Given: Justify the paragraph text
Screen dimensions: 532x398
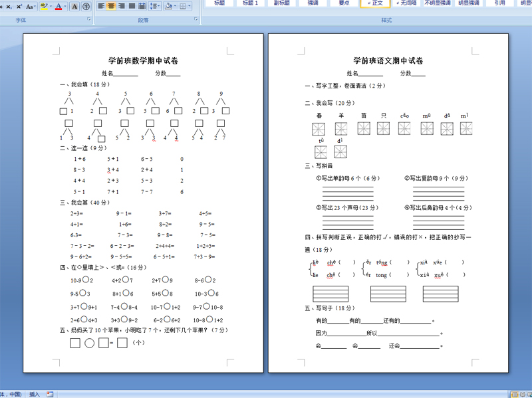Looking at the screenshot, I should pos(132,6).
